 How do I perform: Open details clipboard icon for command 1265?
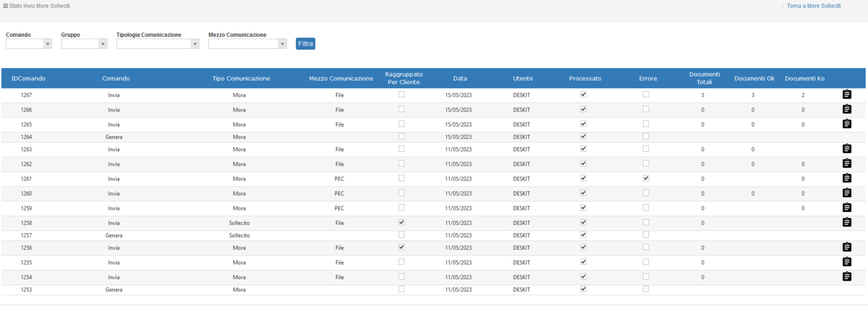847,124
